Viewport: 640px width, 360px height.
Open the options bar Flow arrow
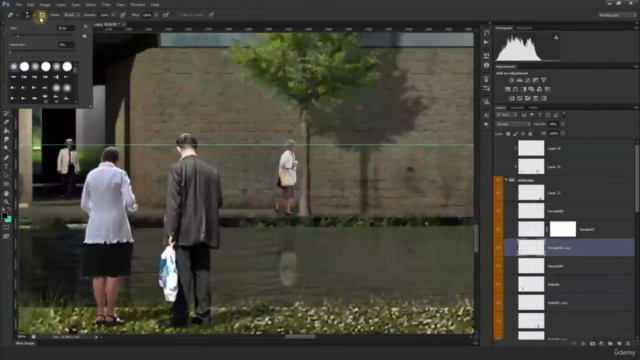point(156,15)
